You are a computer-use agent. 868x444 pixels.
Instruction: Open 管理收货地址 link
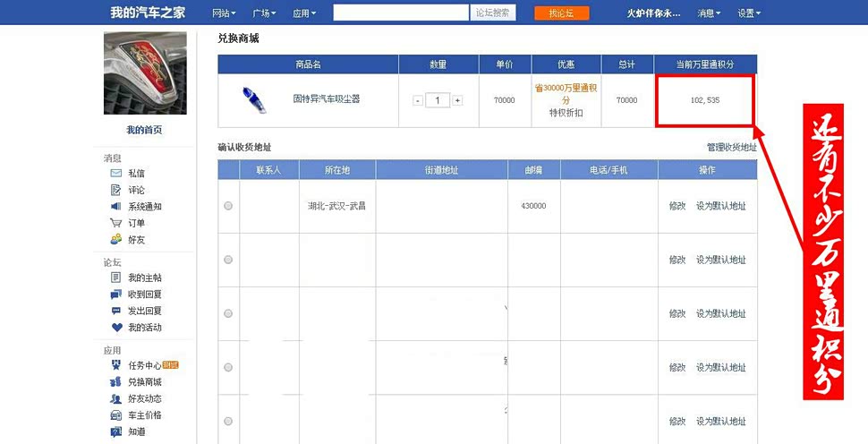tap(732, 148)
